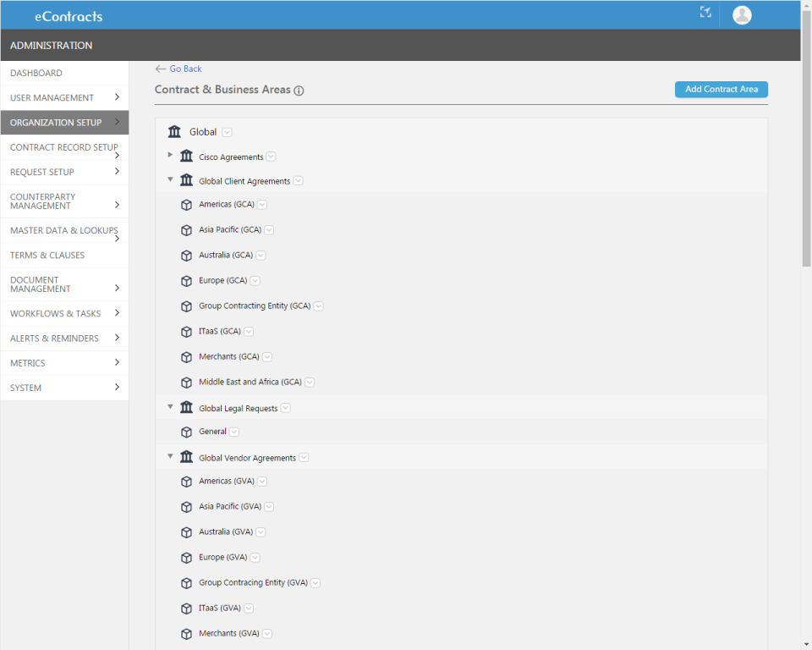Click the cube icon for Americas (GCA)
This screenshot has width=812, height=650.
(186, 204)
